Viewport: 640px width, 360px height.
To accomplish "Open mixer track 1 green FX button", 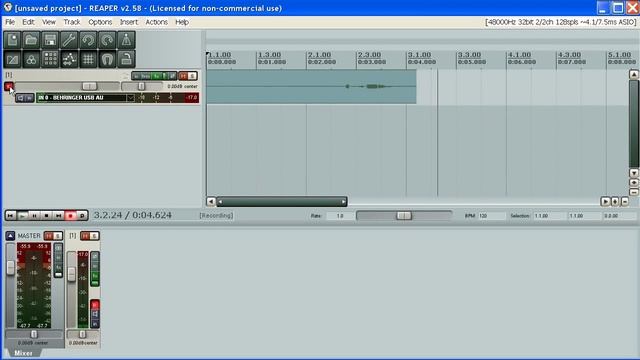I will coord(95,276).
